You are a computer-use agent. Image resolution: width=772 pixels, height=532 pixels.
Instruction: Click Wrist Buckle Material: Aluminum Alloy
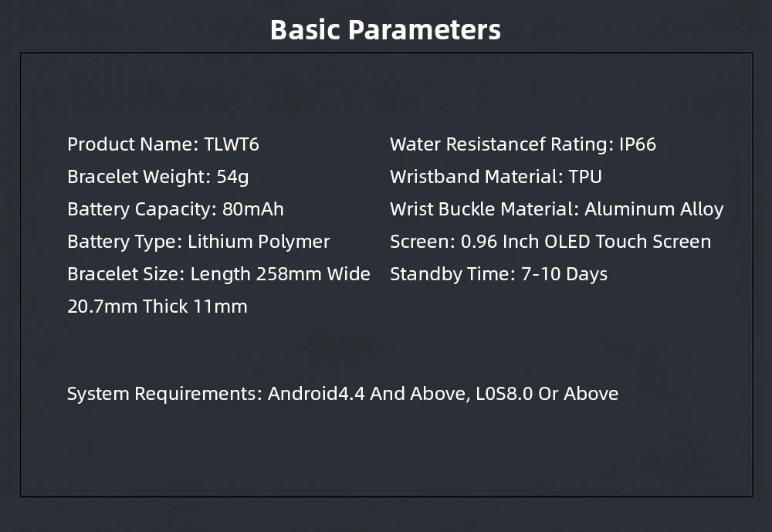(557, 209)
